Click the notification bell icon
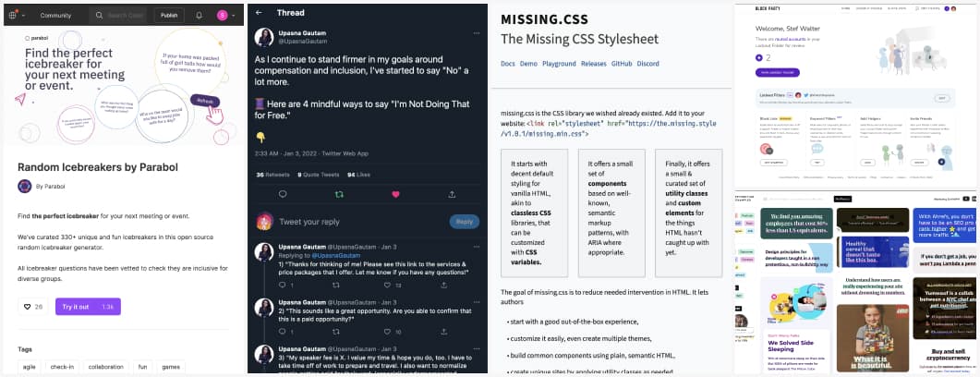Viewport: 980px width, 377px height. (x=199, y=16)
